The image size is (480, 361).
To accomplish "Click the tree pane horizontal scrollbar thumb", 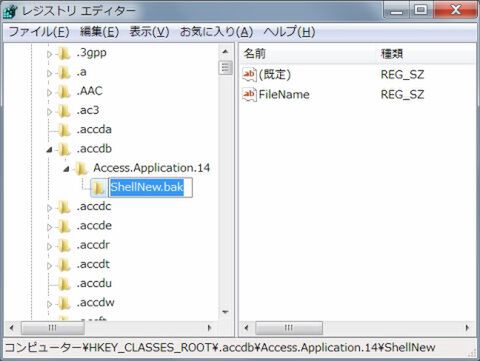I will pos(53,328).
